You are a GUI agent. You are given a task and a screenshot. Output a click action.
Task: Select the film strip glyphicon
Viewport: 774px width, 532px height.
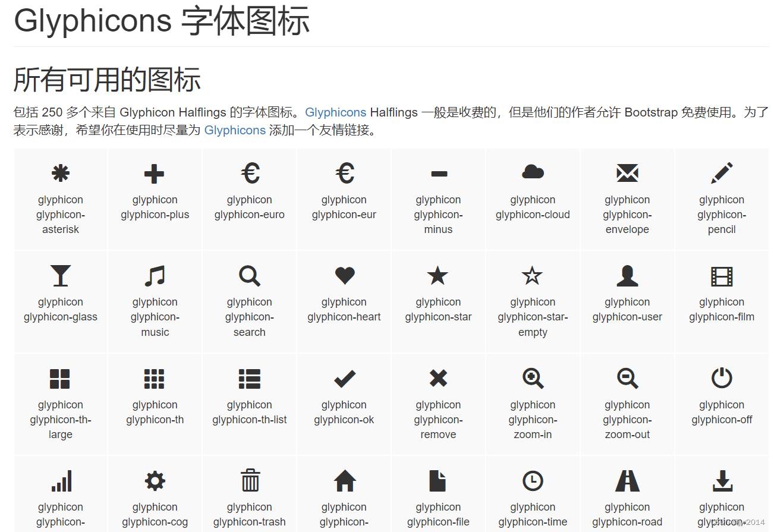tap(722, 276)
